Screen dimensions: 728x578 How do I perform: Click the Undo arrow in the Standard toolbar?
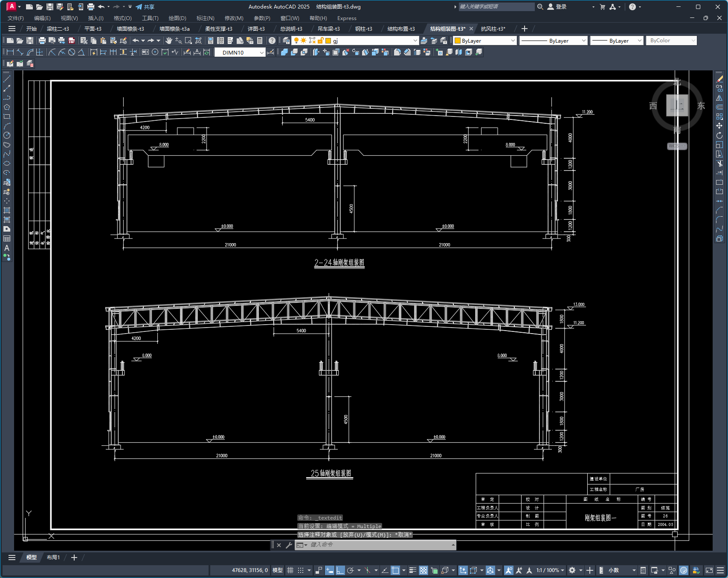[x=136, y=41]
